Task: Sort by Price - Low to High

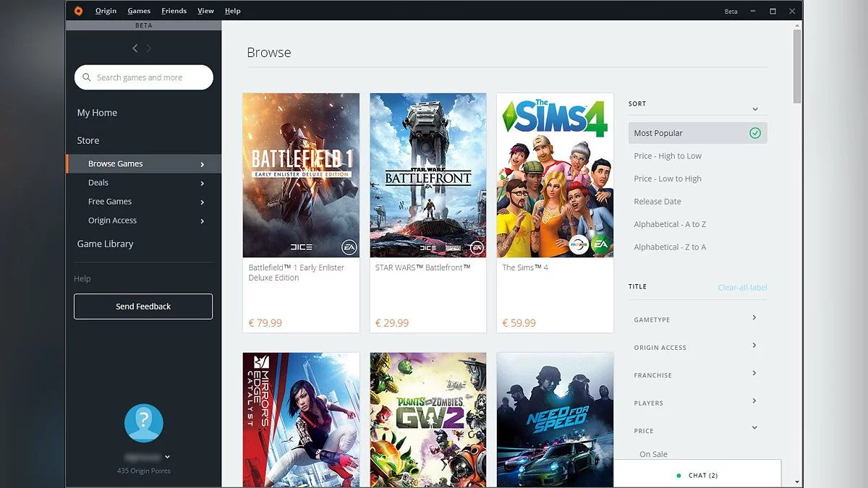Action: coord(668,179)
